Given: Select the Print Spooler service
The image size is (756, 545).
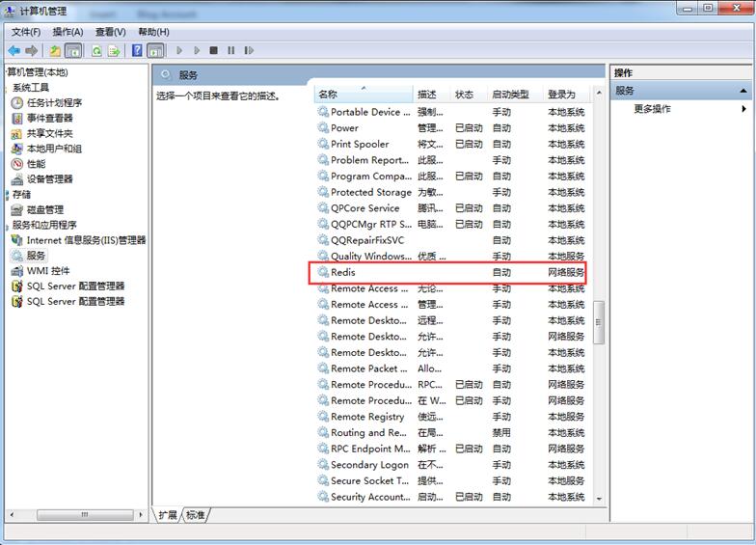Looking at the screenshot, I should click(x=359, y=145).
